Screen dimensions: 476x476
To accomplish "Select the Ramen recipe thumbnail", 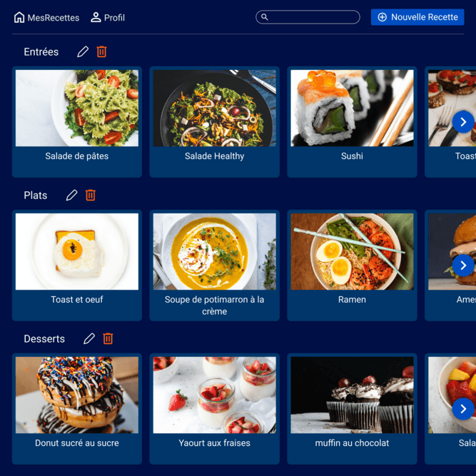I will tap(352, 251).
